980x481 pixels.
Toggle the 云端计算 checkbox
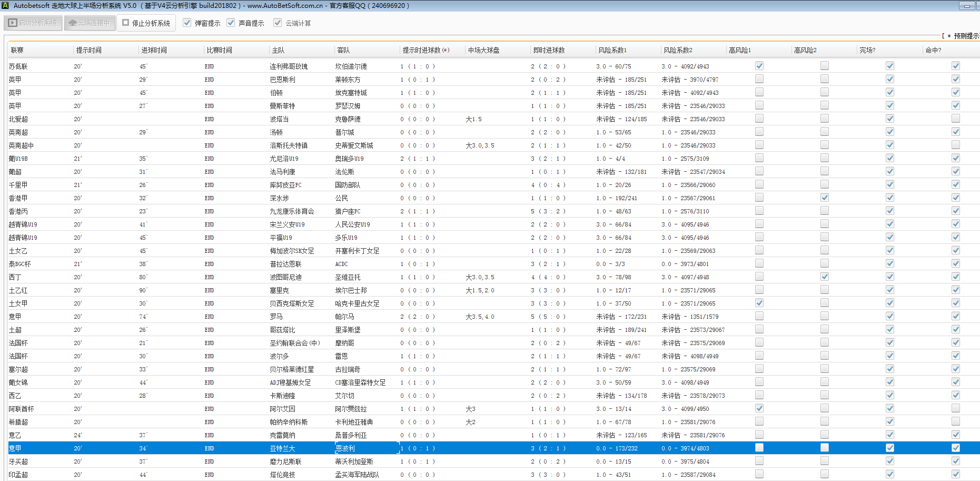tap(278, 23)
